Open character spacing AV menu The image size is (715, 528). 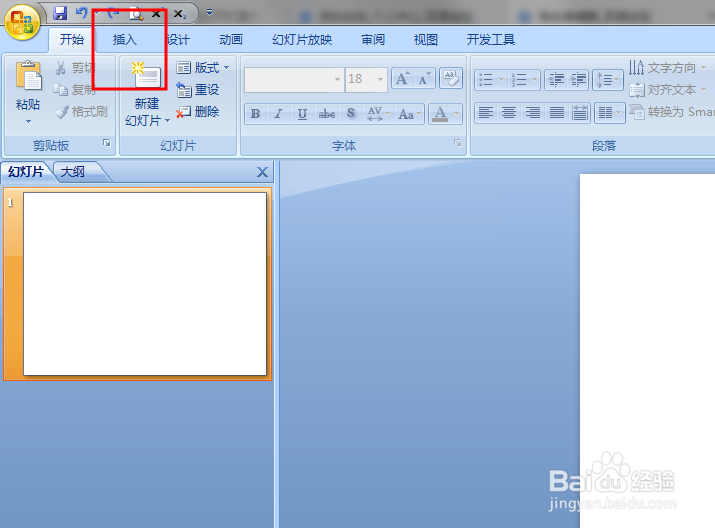(378, 114)
